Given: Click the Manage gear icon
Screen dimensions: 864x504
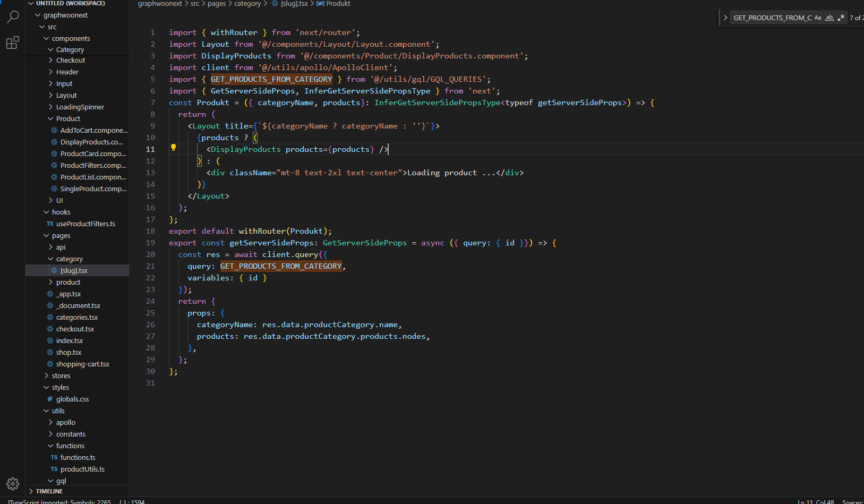Looking at the screenshot, I should (13, 483).
